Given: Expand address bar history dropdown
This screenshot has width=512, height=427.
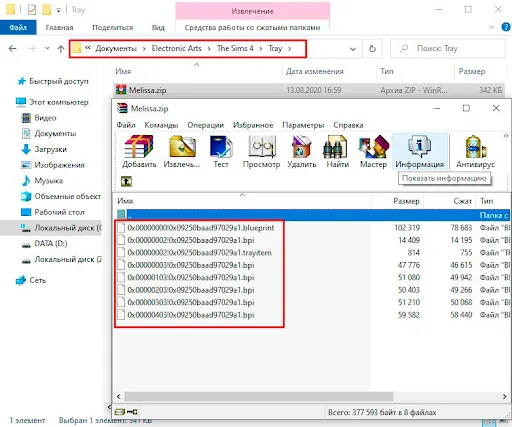Looking at the screenshot, I should pyautogui.click(x=352, y=49).
